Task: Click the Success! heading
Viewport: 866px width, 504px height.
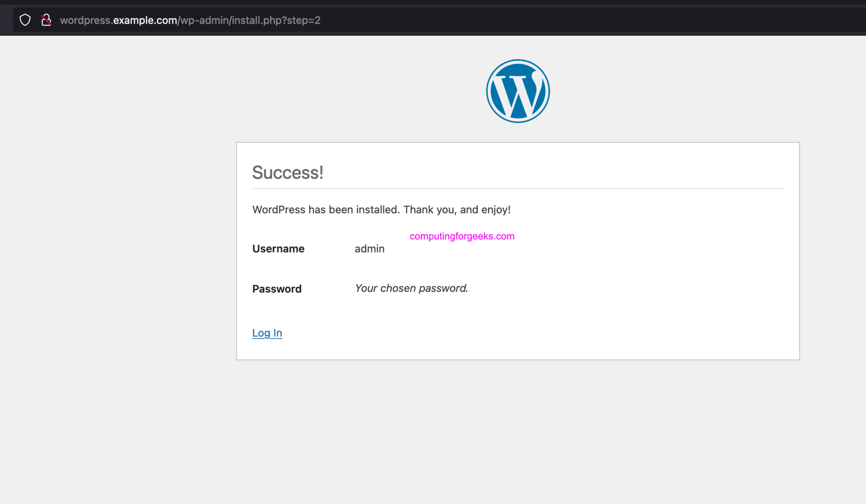Action: (288, 172)
